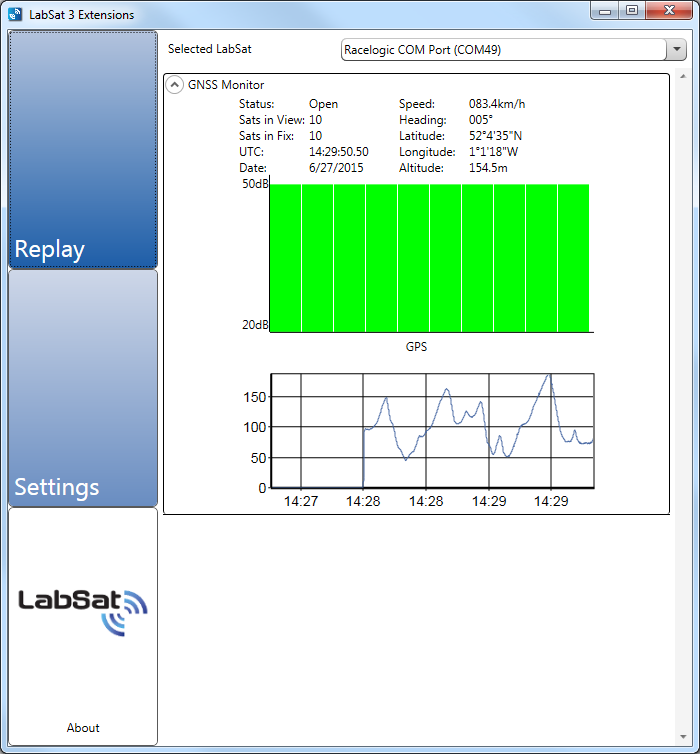Minimize the LabSat 3 Extensions window

click(x=604, y=11)
